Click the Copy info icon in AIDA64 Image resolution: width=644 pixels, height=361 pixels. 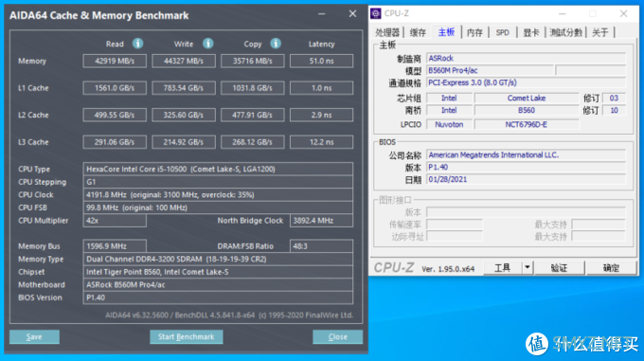tap(276, 44)
